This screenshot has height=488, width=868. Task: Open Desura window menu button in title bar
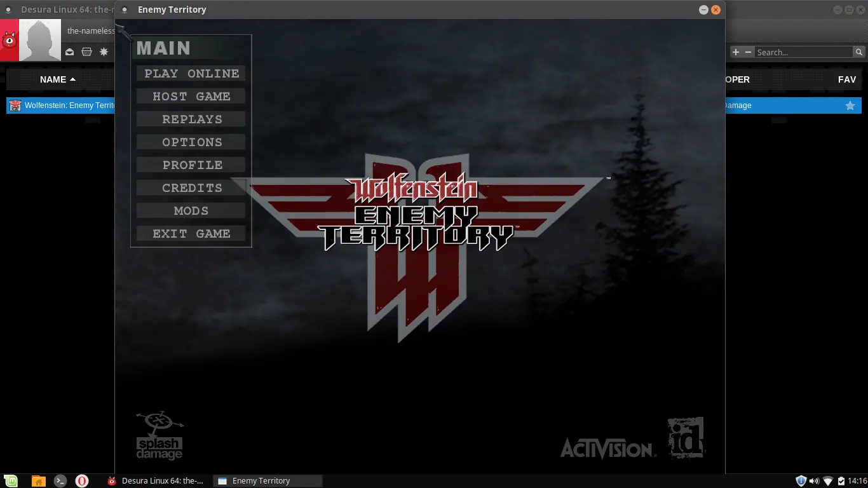(x=8, y=10)
